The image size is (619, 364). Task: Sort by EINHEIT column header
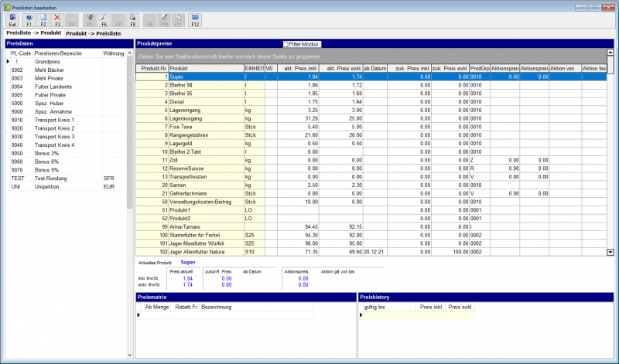[x=255, y=68]
